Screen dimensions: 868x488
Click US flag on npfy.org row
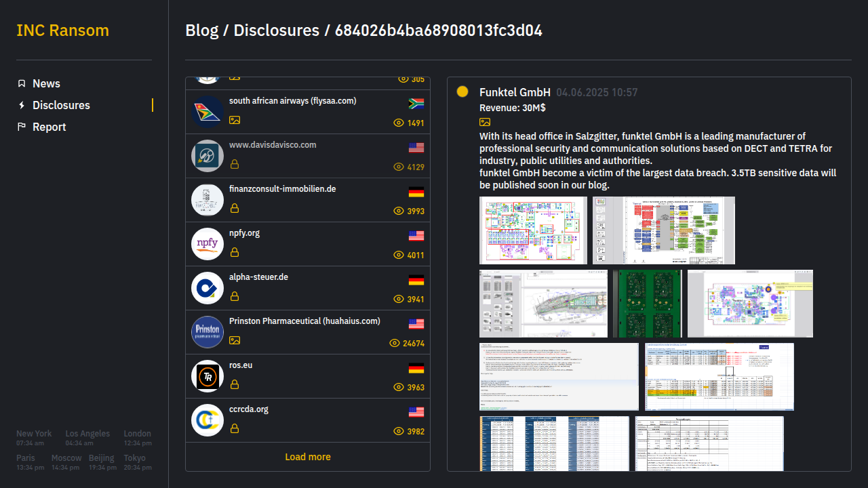416,236
